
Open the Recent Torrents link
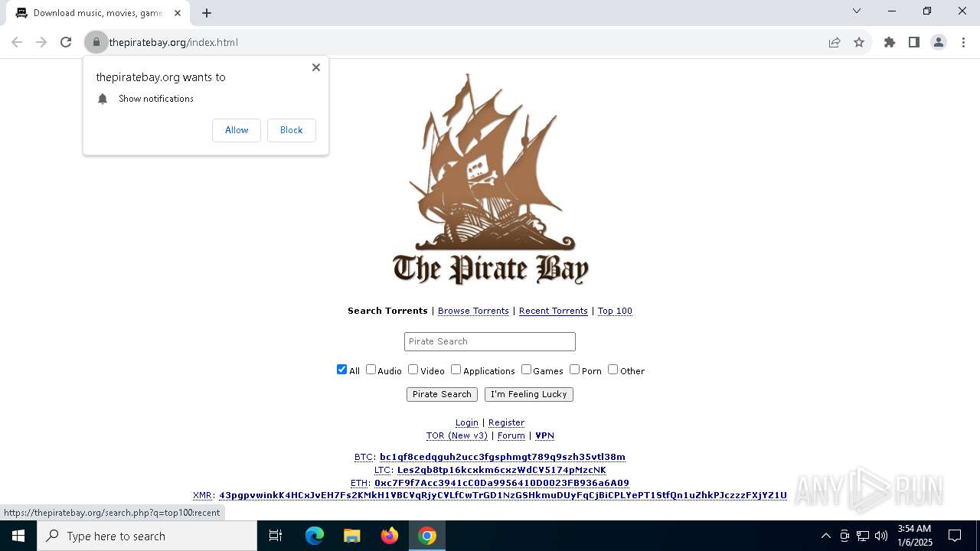(x=554, y=311)
